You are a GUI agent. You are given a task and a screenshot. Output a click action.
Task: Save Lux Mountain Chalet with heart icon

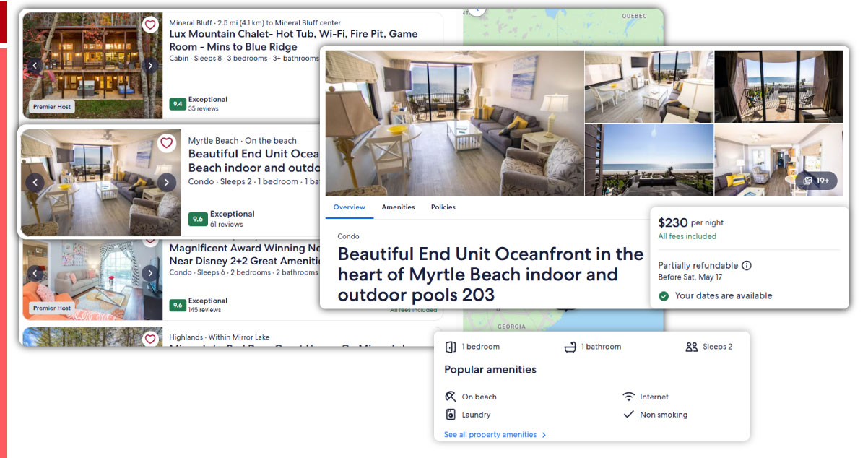tap(150, 25)
